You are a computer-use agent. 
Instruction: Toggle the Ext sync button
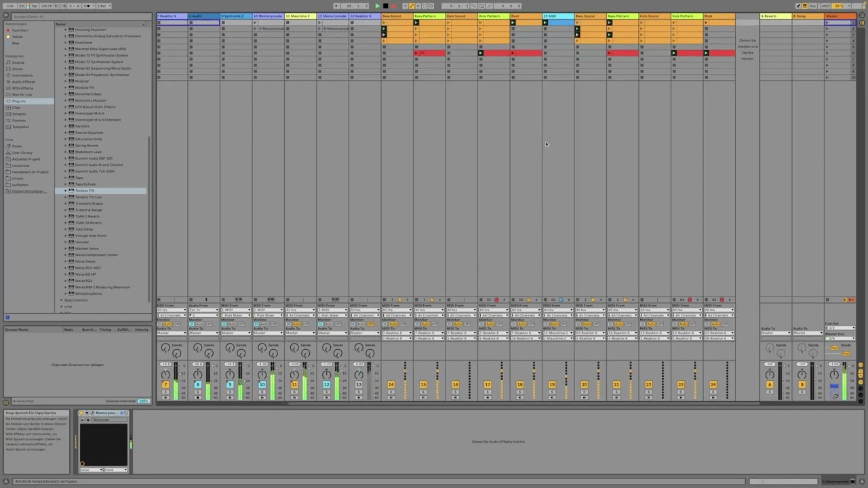(22, 6)
